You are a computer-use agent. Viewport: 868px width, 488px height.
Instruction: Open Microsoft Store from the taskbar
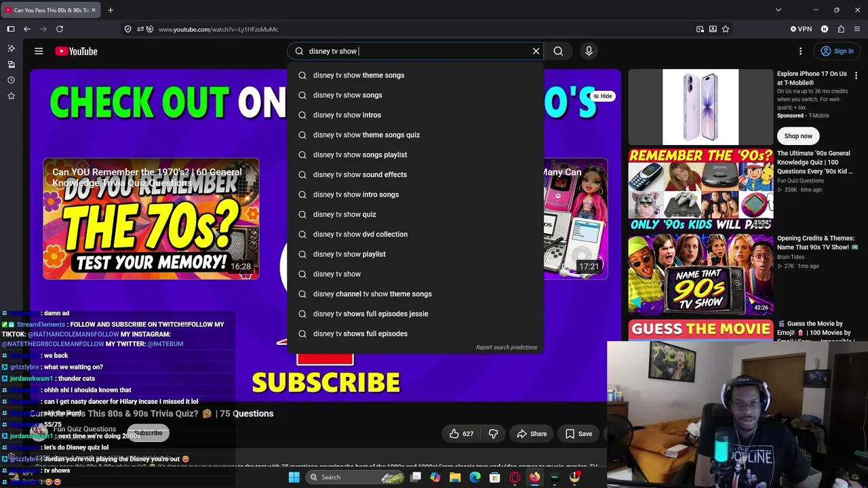click(495, 477)
